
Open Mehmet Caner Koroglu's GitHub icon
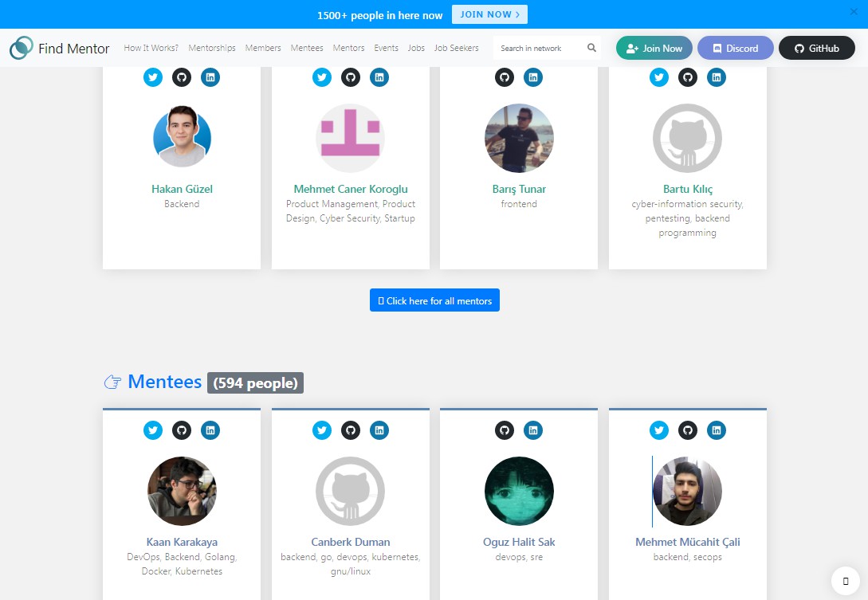351,77
